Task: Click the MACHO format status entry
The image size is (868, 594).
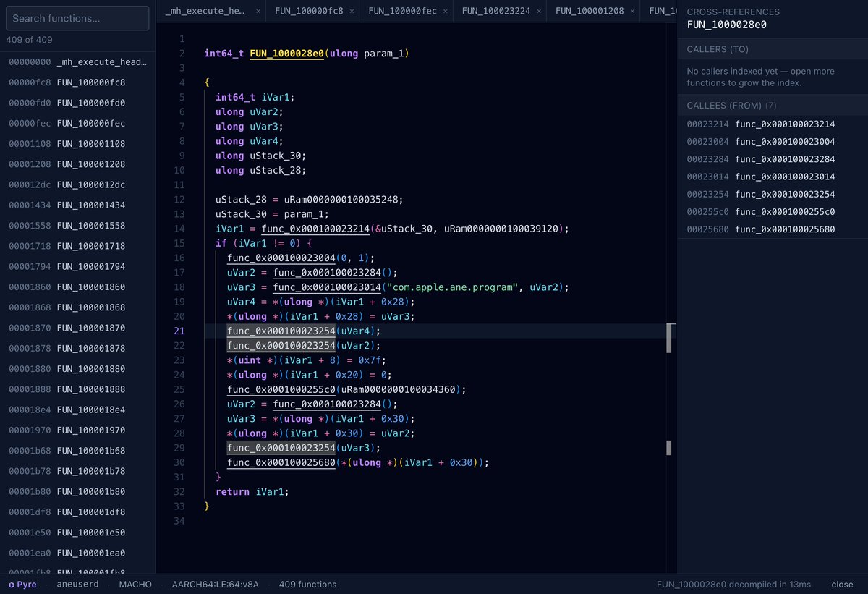Action: (x=135, y=584)
